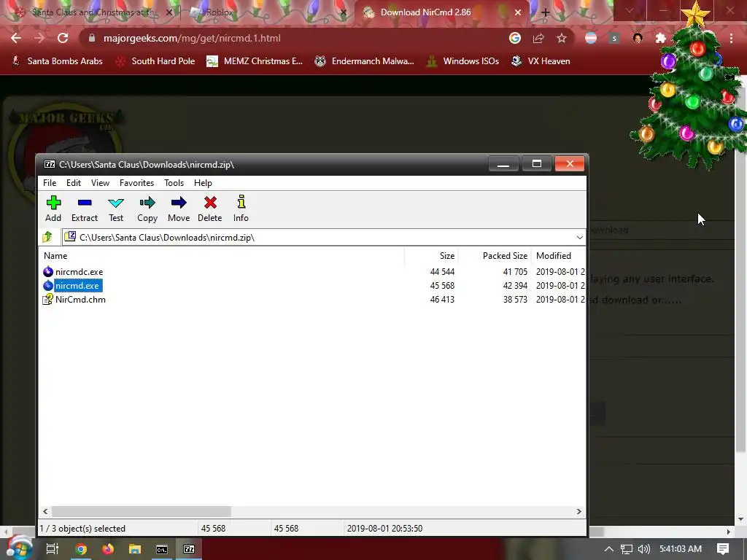Open Chrome from the taskbar
The height and width of the screenshot is (560, 747).
[81, 549]
